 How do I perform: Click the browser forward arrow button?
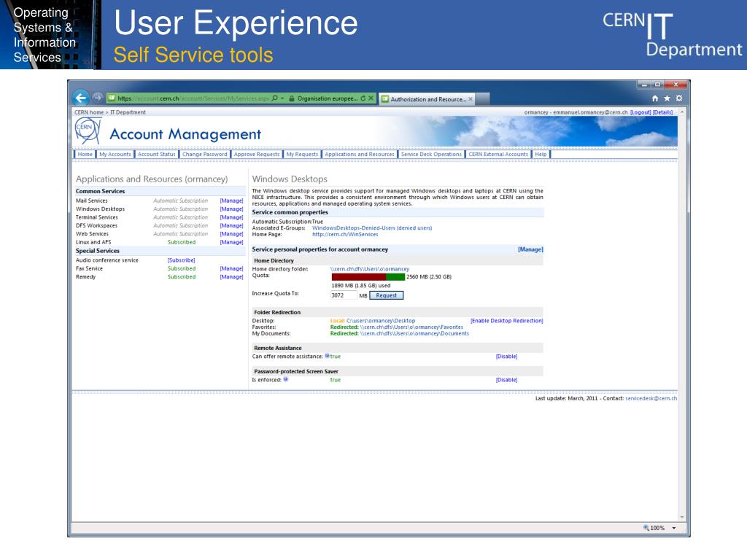[x=98, y=98]
